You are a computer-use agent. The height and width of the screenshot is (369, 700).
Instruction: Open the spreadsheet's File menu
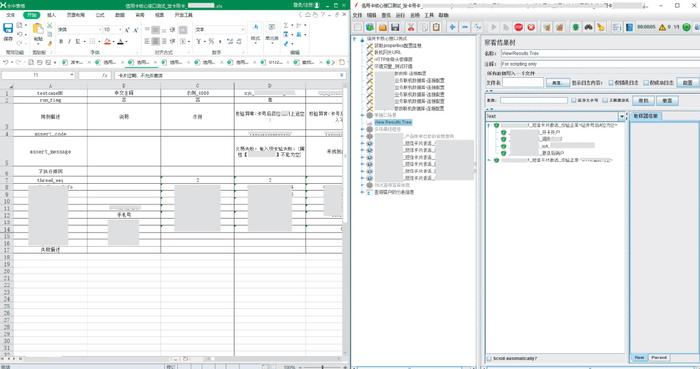coord(10,15)
